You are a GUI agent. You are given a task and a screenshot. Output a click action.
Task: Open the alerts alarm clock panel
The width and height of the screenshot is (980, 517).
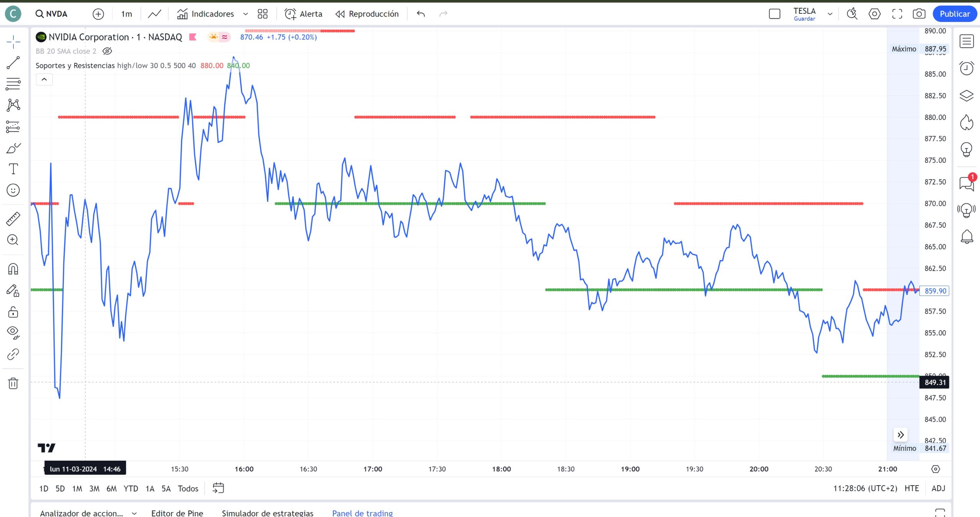[x=966, y=68]
